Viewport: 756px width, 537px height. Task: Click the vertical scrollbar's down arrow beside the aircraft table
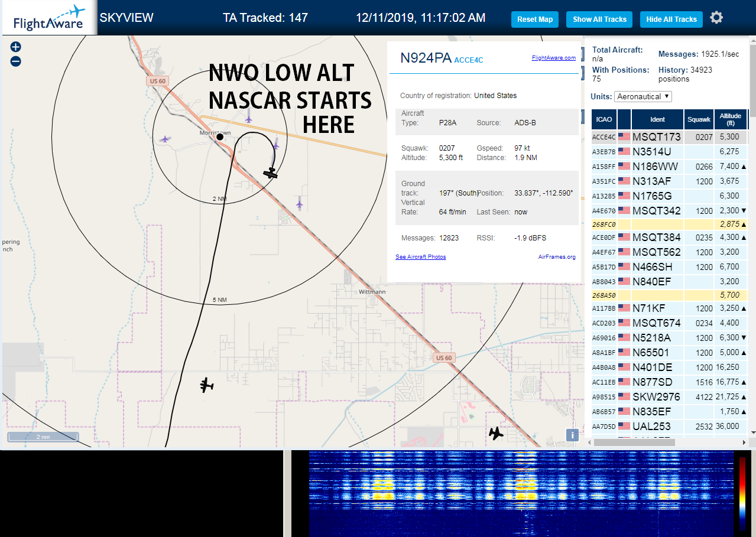[x=752, y=433]
